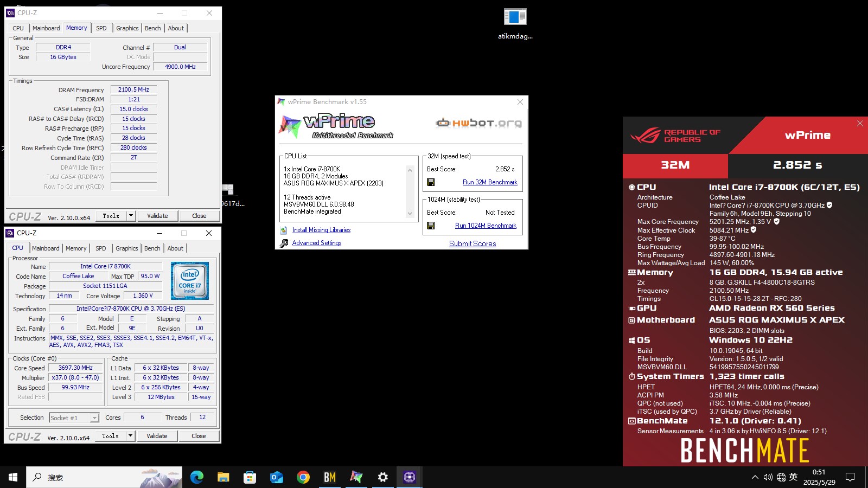868x488 pixels.
Task: Click Validate in upper CPU-Z window
Action: 157,216
